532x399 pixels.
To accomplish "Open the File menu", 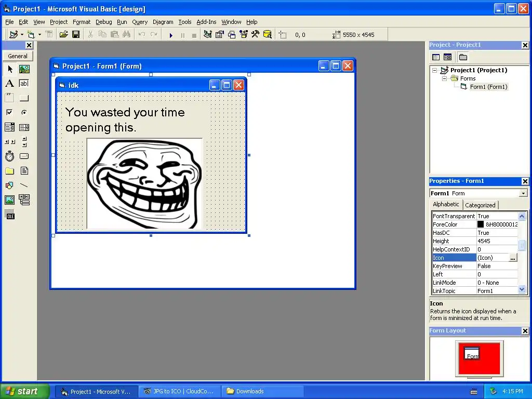I will coord(9,22).
